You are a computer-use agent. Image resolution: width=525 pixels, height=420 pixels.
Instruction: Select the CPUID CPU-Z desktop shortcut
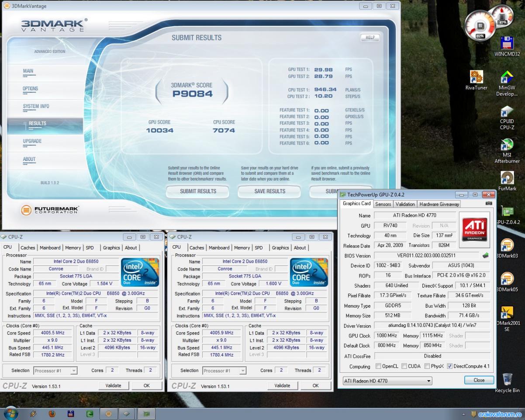point(507,117)
